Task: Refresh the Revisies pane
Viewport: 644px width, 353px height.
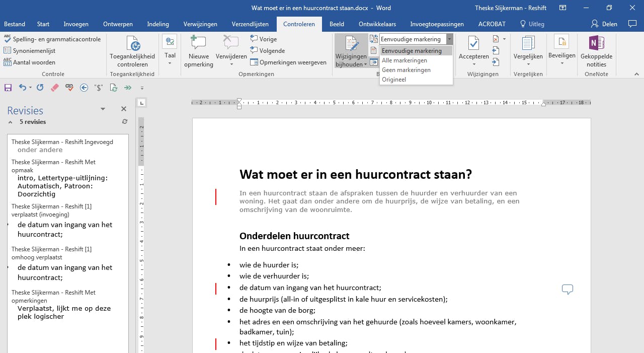Action: pos(125,122)
